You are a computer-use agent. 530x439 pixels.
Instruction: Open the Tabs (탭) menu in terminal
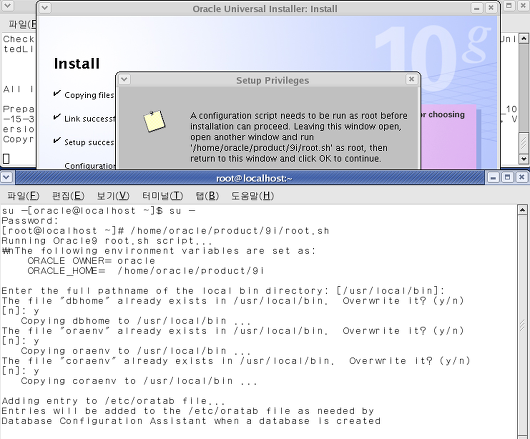click(207, 196)
